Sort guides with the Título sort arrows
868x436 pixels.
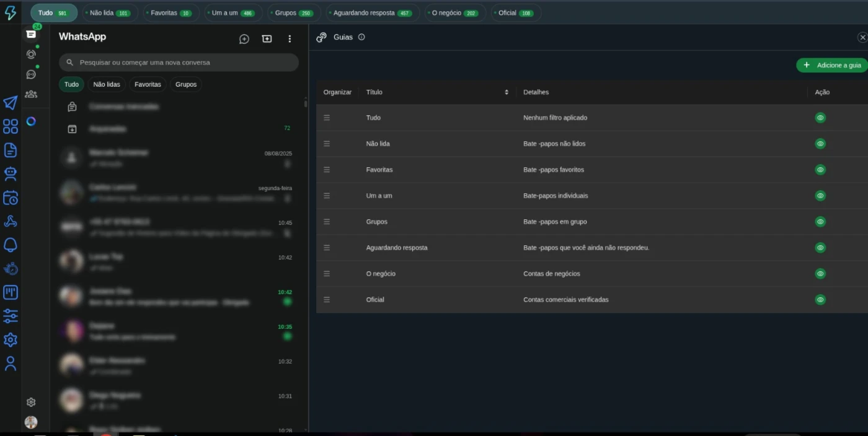coord(507,92)
